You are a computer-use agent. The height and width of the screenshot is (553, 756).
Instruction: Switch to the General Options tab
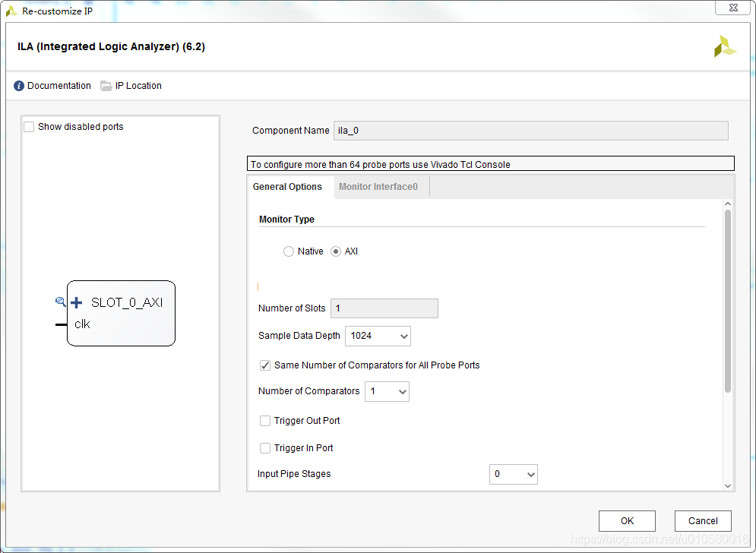click(x=287, y=187)
